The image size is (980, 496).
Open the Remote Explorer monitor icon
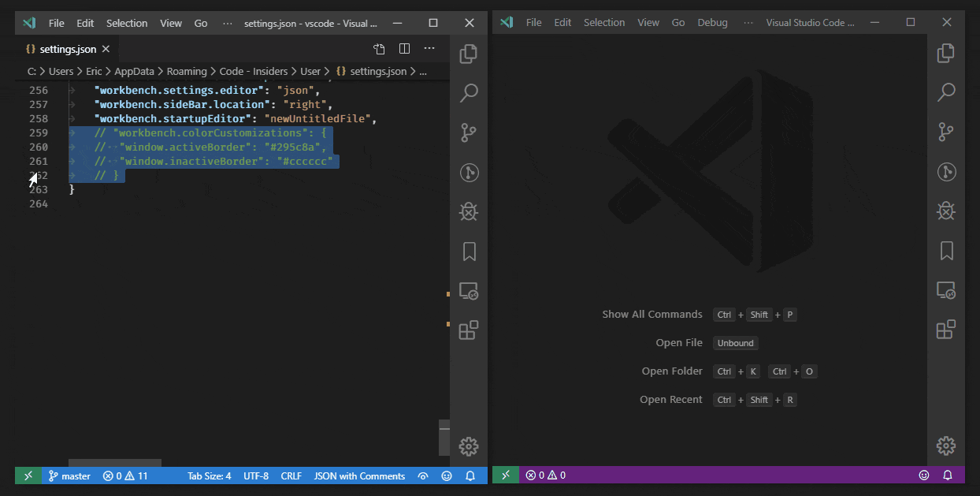[x=469, y=291]
